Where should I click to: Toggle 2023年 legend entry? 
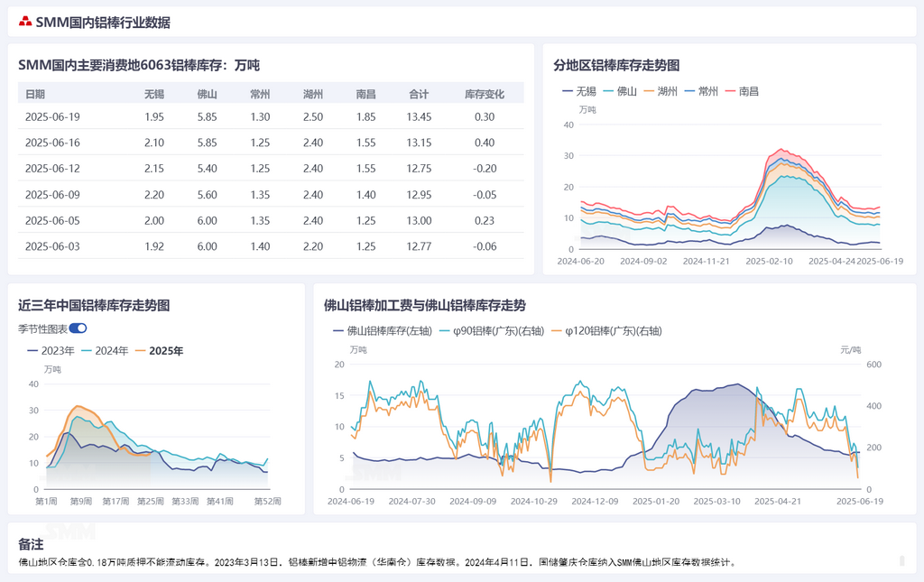click(x=51, y=351)
